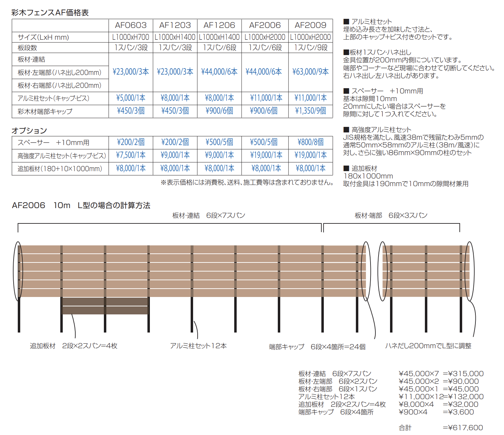The width and height of the screenshot is (504, 435).
Task: Click the 彩木フェンスAF価格表 title
Action: point(50,13)
